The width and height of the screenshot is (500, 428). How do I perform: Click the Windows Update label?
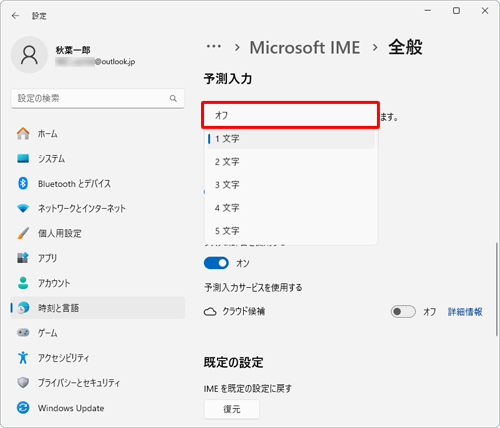point(71,408)
